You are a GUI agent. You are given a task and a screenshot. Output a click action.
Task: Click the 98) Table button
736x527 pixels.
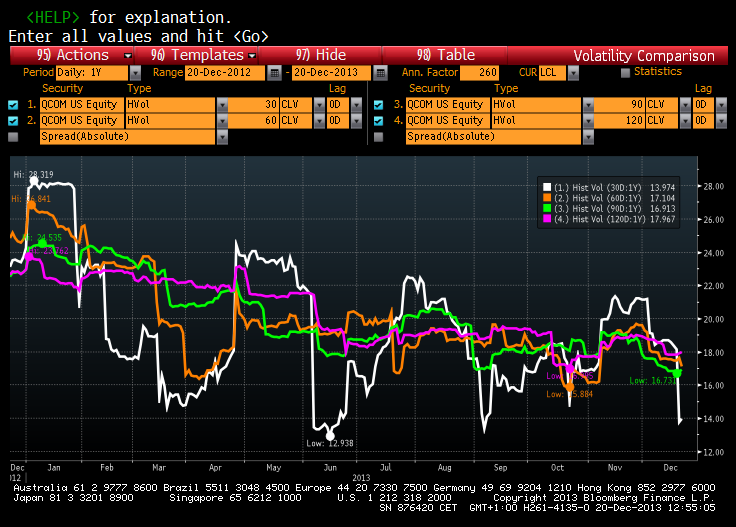[x=445, y=55]
